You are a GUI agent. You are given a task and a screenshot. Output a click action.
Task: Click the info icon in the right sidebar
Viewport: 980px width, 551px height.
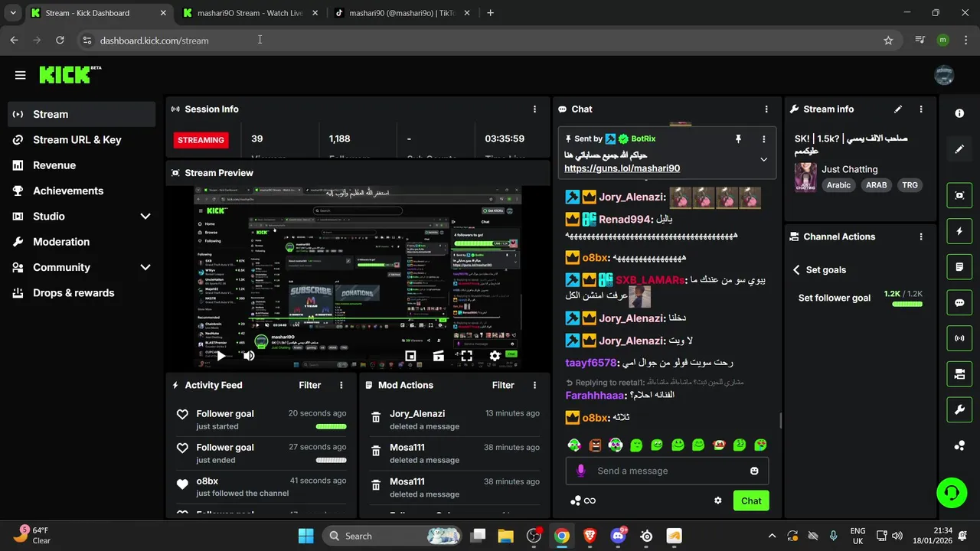[x=959, y=113]
